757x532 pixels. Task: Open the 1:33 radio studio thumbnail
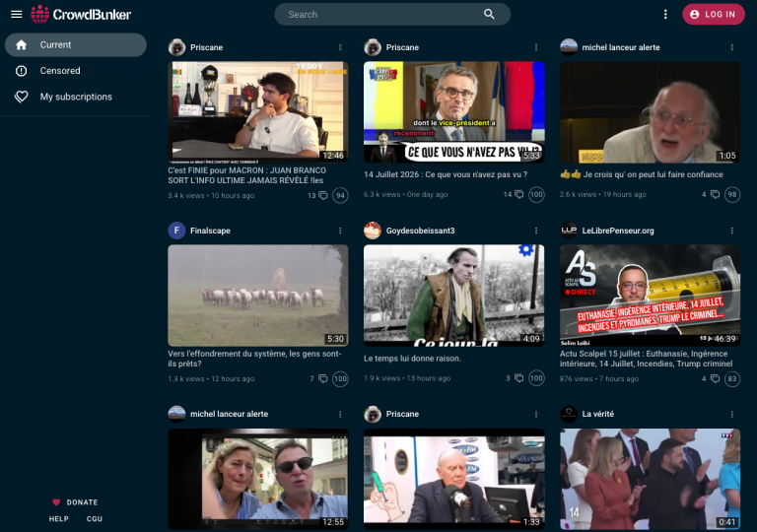453,479
